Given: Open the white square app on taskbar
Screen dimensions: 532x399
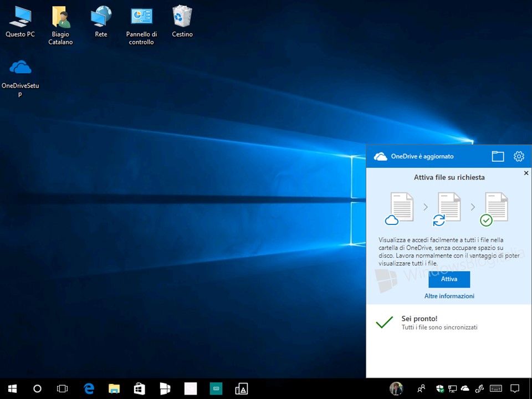Looking at the screenshot, I should (x=190, y=388).
